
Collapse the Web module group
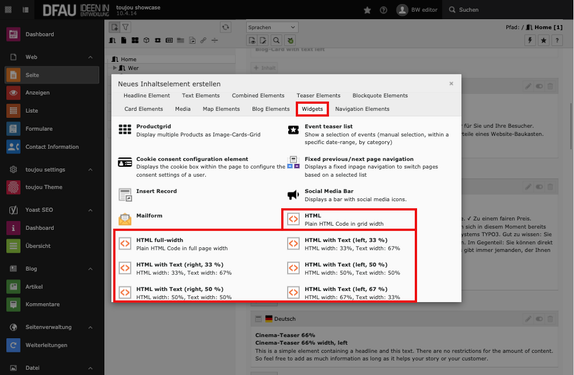pyautogui.click(x=90, y=57)
